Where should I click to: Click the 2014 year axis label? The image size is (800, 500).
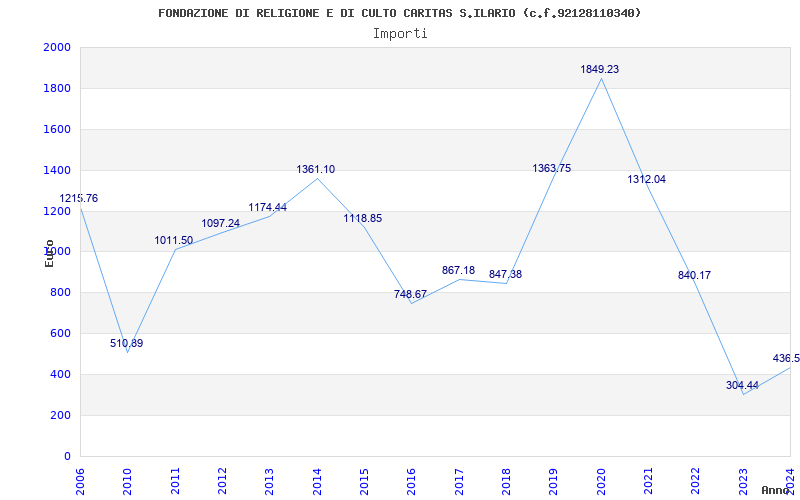[317, 481]
